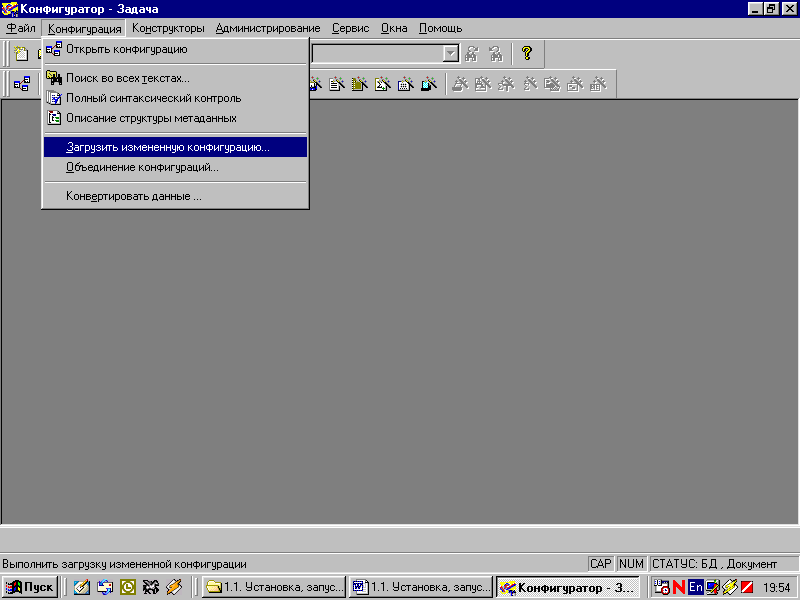Click the first quick launch pencil-note icon
Image resolution: width=800 pixels, height=600 pixels.
(x=82, y=587)
